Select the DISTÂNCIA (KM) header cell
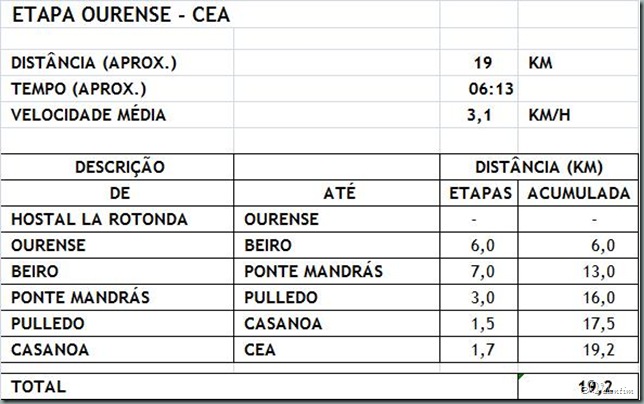The height and width of the screenshot is (404, 644). [539, 167]
